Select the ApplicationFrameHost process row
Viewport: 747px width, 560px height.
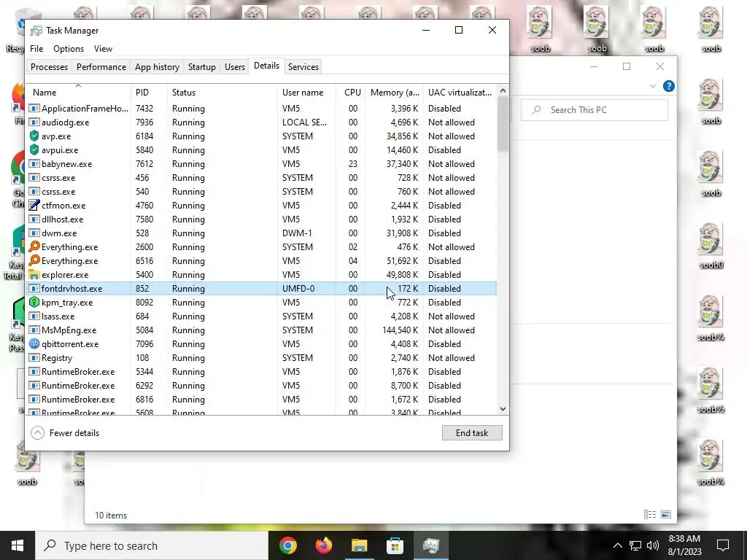click(262, 109)
